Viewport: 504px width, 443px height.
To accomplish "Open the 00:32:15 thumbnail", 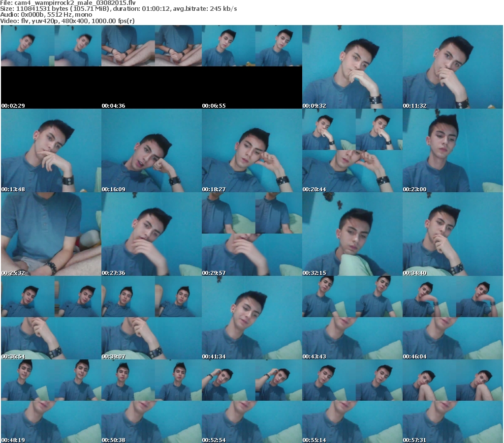I will pos(352,234).
